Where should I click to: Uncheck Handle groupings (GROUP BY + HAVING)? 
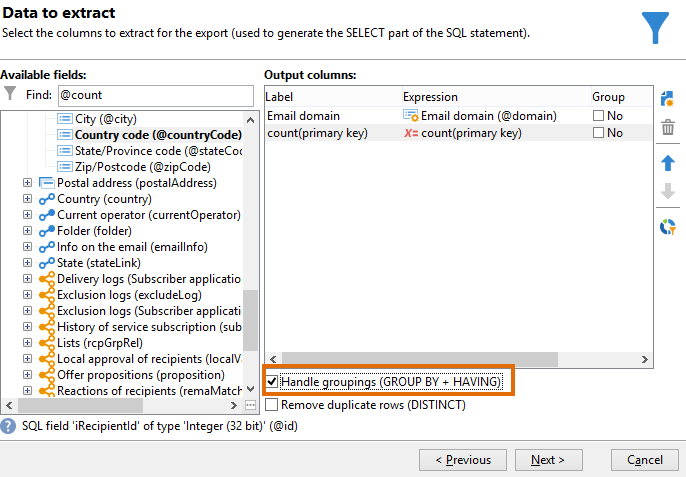272,382
